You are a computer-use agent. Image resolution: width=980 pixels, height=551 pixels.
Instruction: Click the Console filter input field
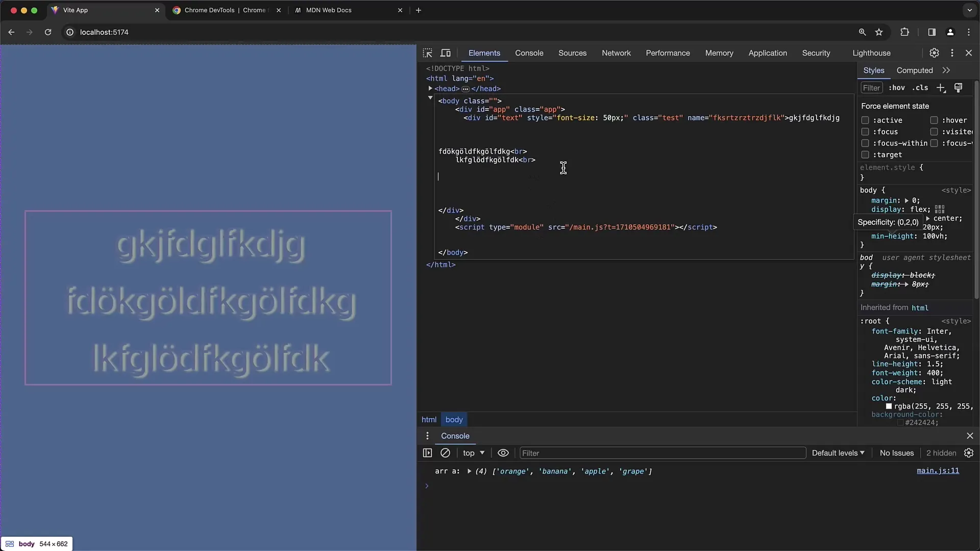point(663,453)
